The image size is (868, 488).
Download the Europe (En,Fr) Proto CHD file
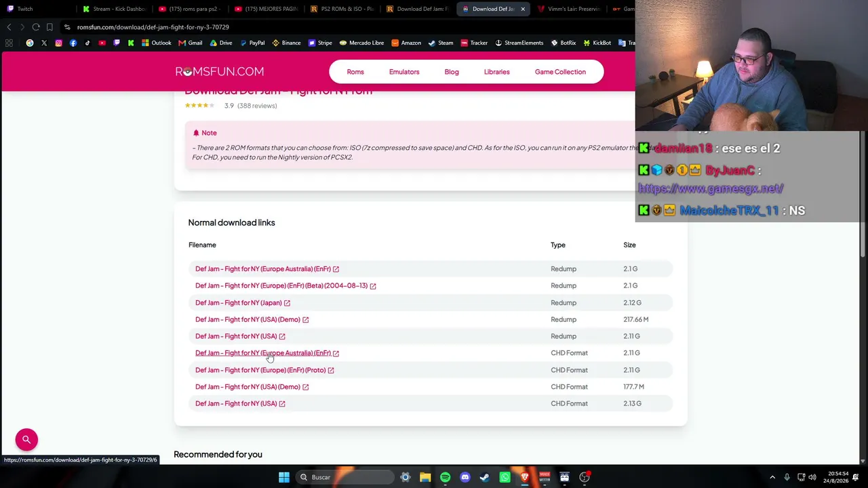264,370
